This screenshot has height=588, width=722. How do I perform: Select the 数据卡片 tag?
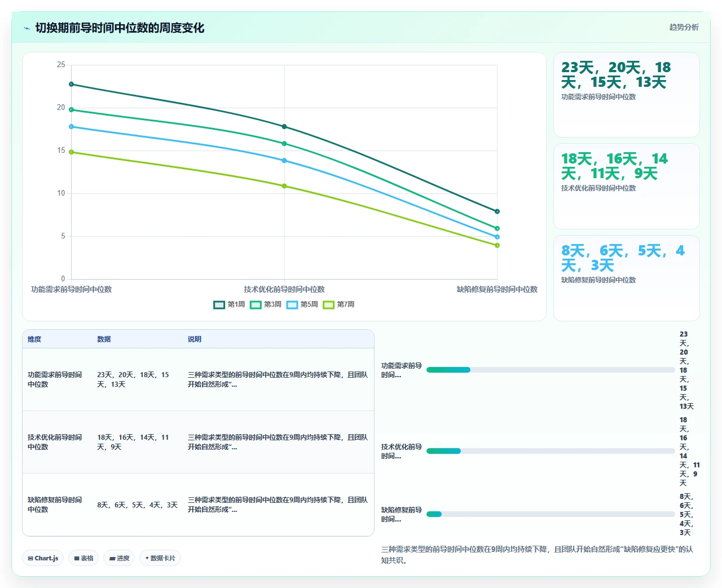pos(160,558)
